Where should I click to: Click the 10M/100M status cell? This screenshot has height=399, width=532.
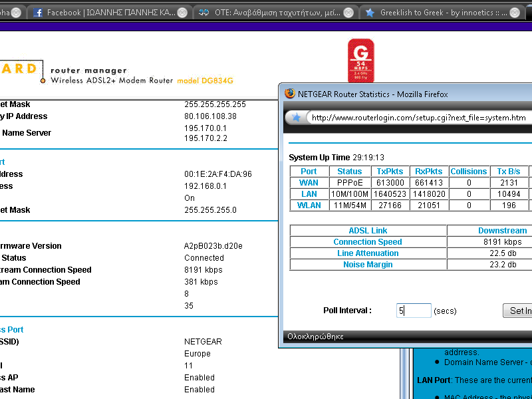click(350, 194)
